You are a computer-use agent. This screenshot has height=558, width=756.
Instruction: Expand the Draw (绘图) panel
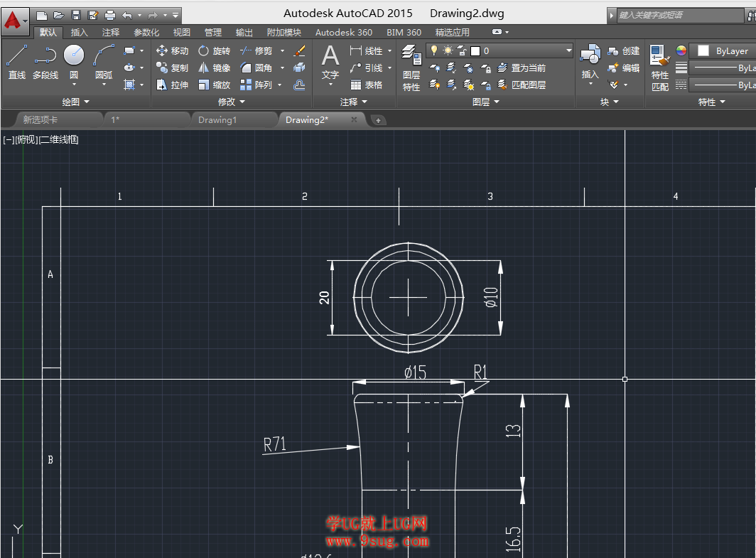pos(76,102)
